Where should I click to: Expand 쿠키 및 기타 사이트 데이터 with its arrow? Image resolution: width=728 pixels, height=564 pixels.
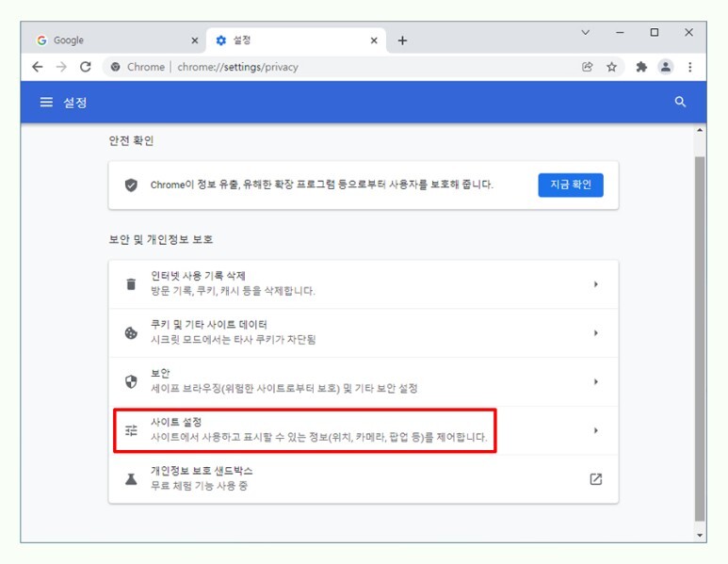click(595, 332)
